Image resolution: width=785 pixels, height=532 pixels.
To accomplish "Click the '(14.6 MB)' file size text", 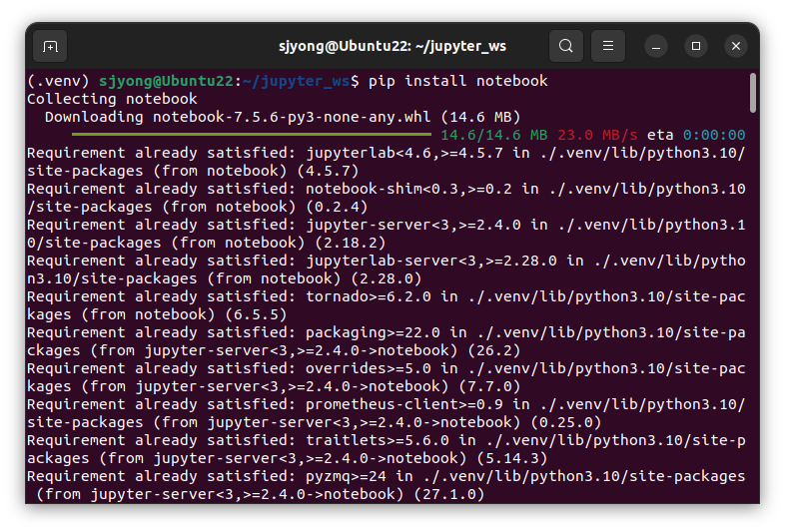I will click(480, 117).
